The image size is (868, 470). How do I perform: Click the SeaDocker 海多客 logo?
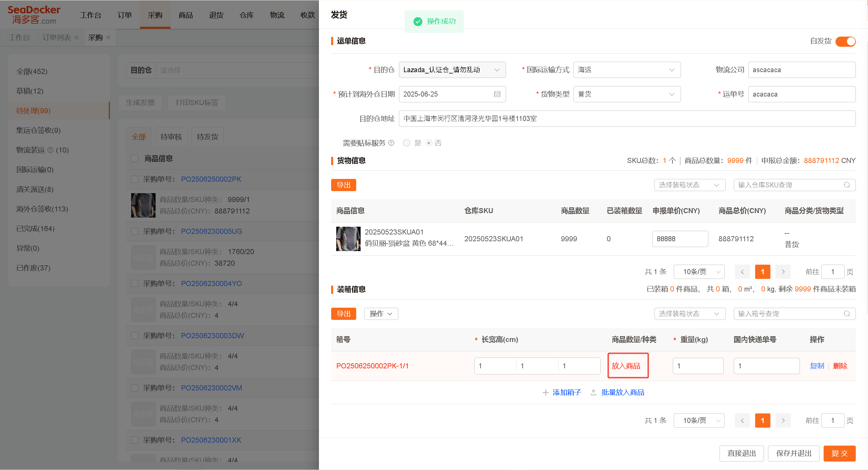(34, 15)
